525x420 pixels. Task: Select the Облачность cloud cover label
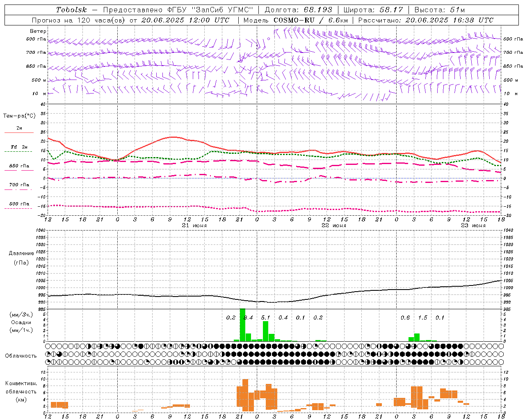tap(21, 356)
